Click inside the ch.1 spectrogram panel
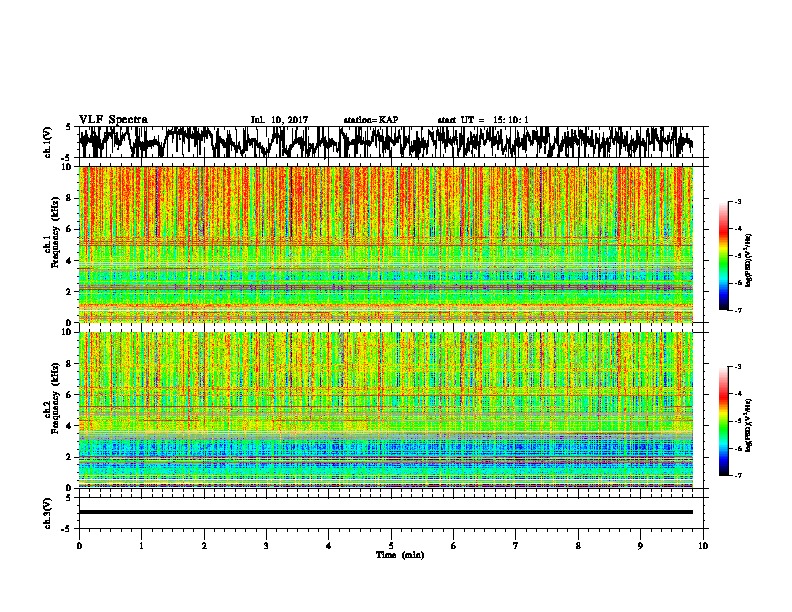 (385, 244)
